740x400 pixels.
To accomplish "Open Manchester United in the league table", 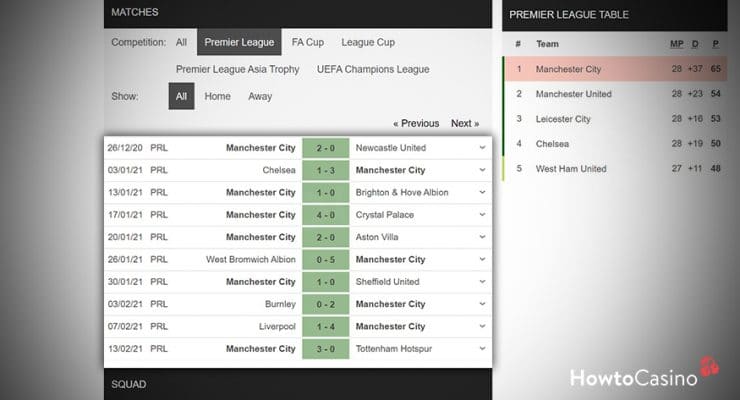I will click(575, 94).
